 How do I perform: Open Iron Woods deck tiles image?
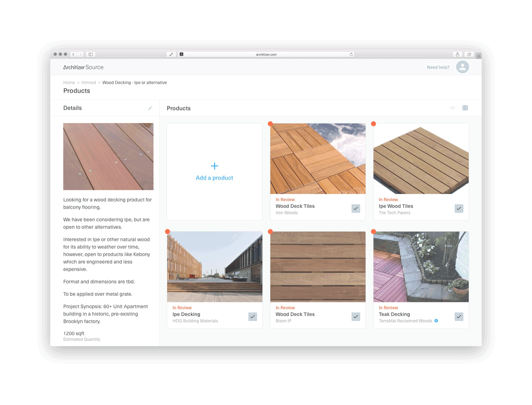pyautogui.click(x=318, y=159)
